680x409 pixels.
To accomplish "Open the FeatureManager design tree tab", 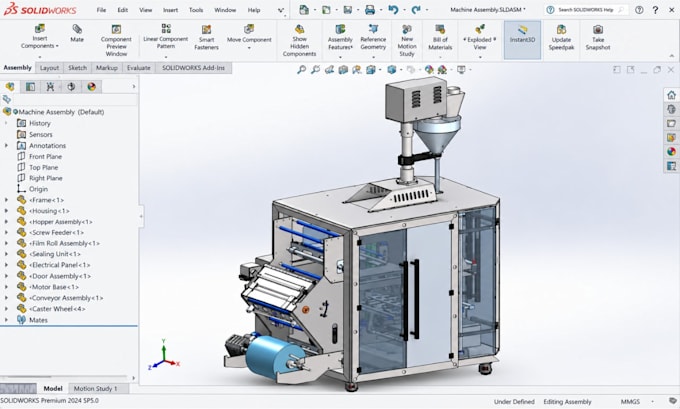I will pos(10,87).
